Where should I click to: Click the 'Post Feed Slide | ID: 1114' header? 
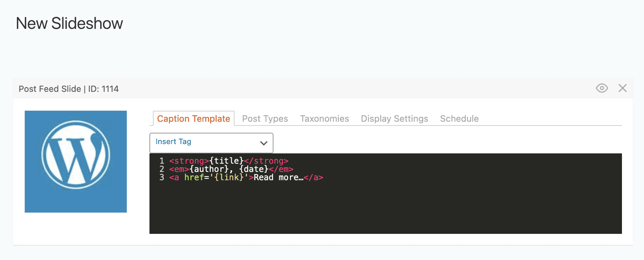pos(69,89)
